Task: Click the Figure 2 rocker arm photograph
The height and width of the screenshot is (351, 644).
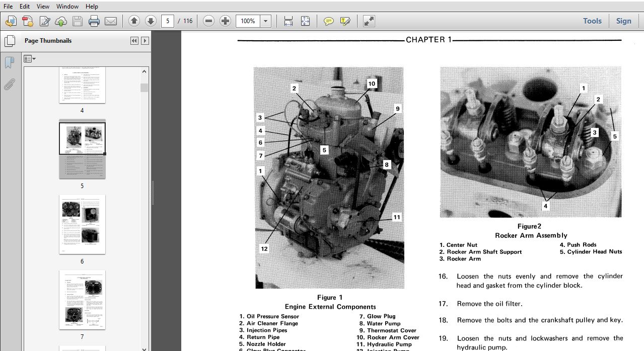Action: click(x=531, y=142)
